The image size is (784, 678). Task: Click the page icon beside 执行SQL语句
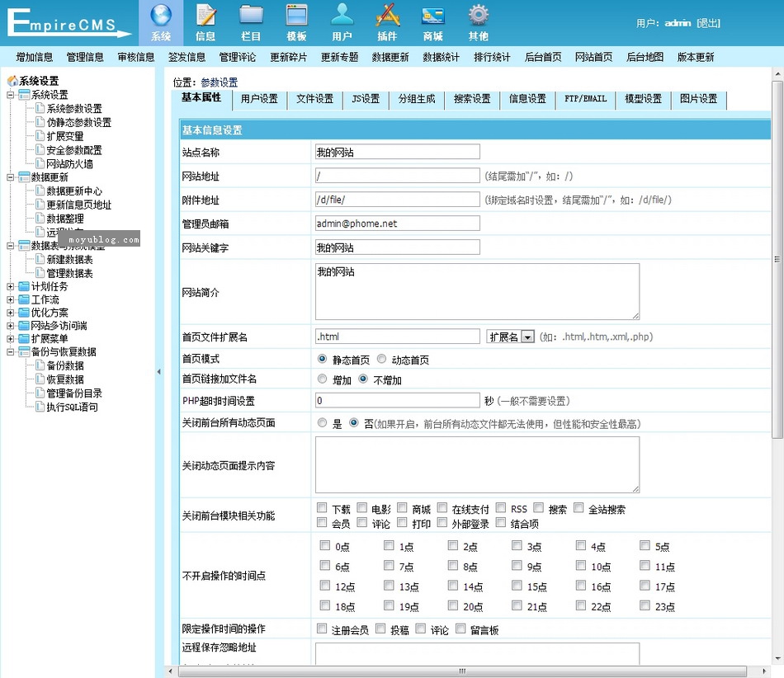40,407
